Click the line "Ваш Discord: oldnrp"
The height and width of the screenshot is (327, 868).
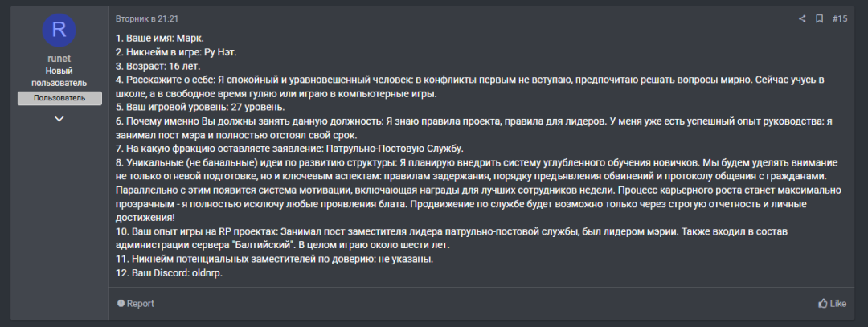click(169, 273)
